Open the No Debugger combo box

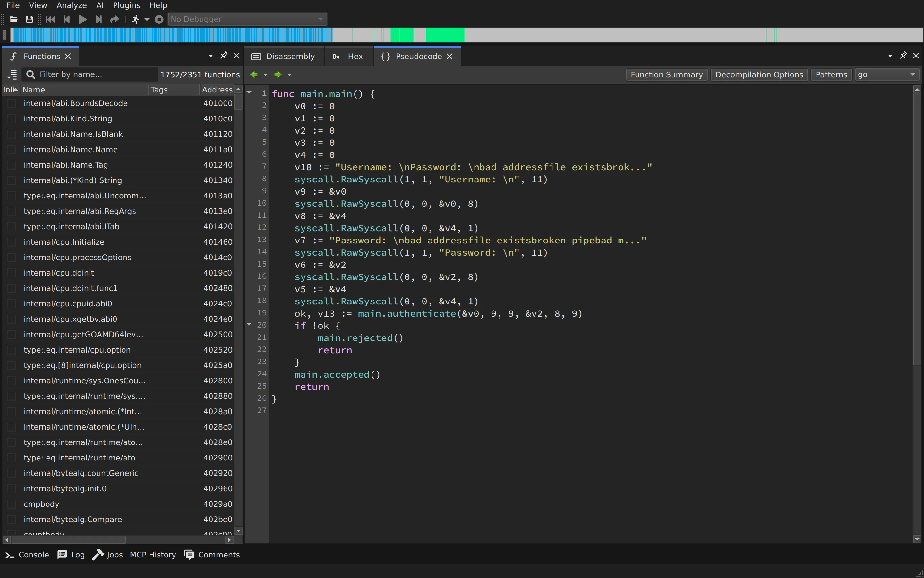(x=247, y=19)
